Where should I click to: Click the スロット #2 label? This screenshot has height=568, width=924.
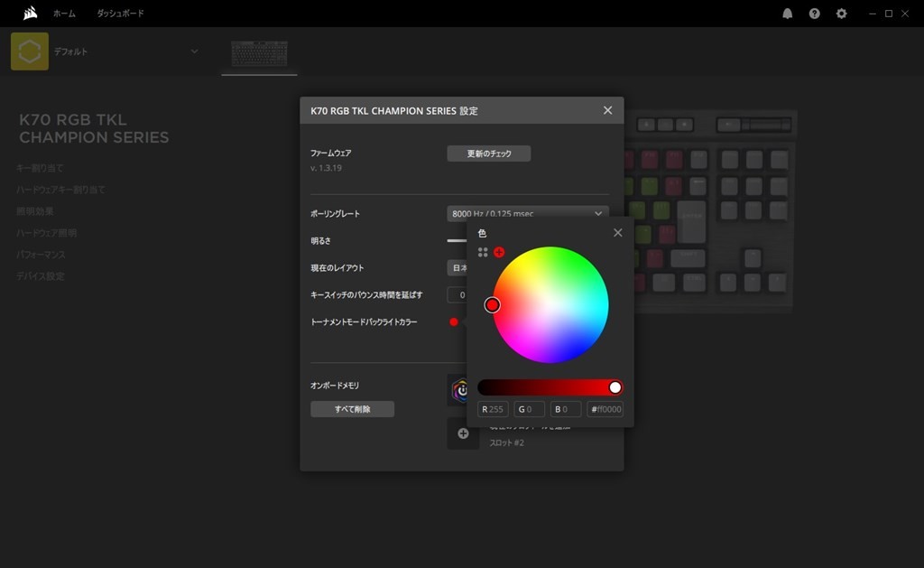point(507,442)
